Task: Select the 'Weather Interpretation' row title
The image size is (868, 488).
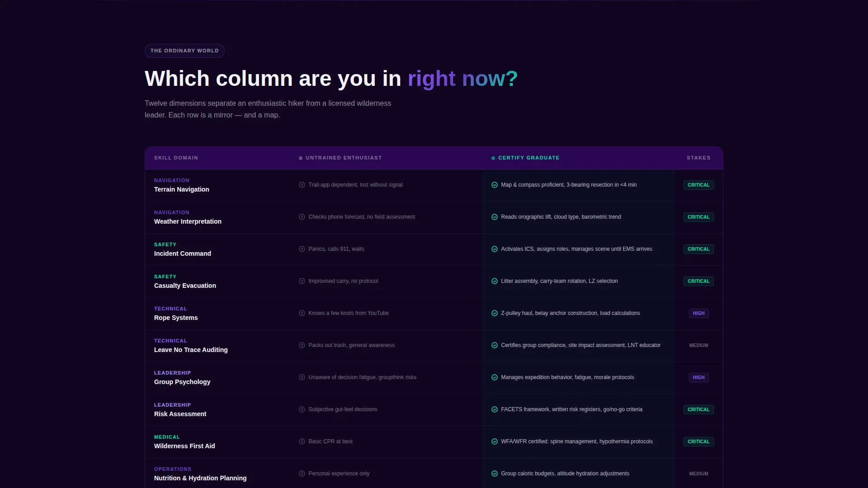Action: 188,221
